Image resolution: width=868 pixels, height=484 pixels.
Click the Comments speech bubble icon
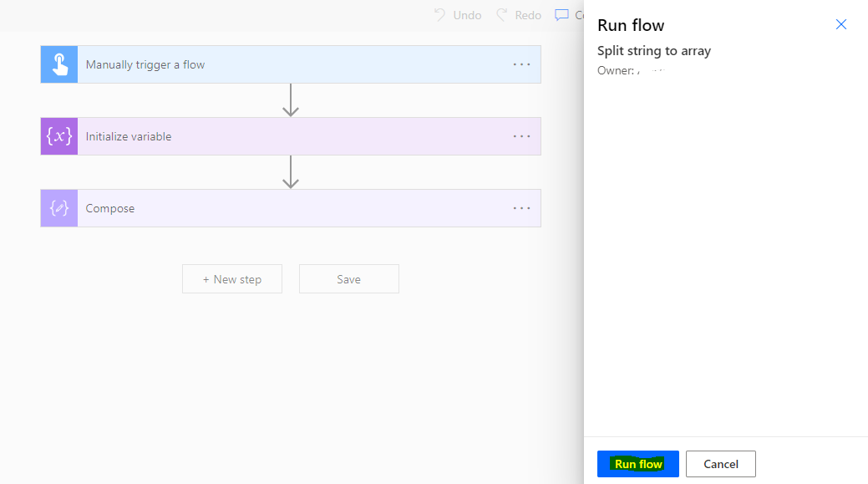561,15
